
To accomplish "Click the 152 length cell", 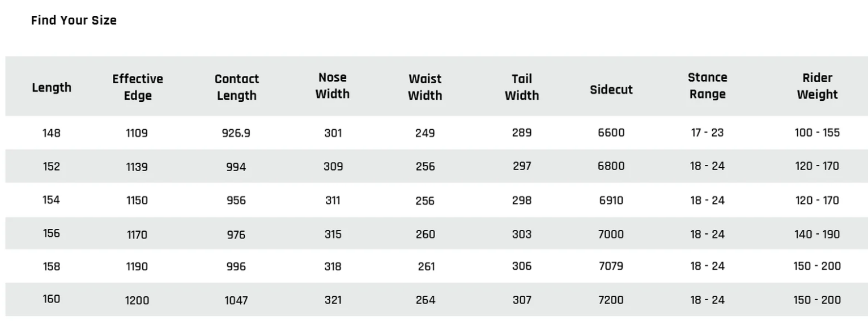I will [52, 167].
